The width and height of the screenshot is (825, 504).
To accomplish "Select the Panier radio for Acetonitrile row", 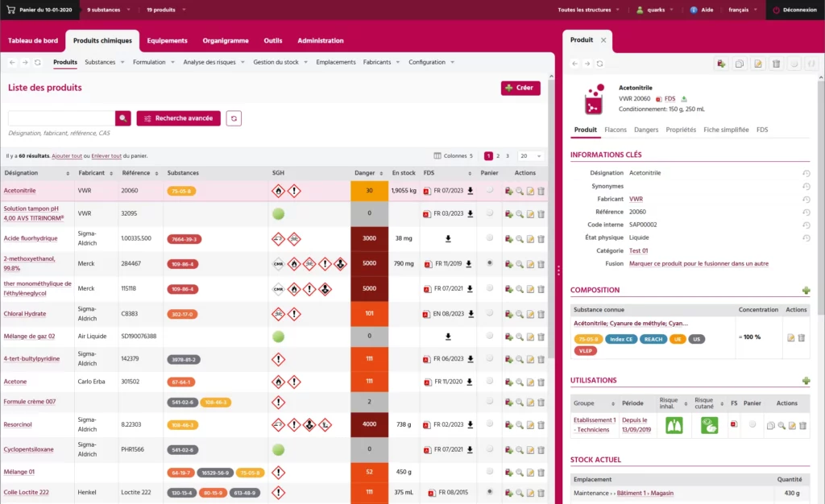I will [x=490, y=191].
